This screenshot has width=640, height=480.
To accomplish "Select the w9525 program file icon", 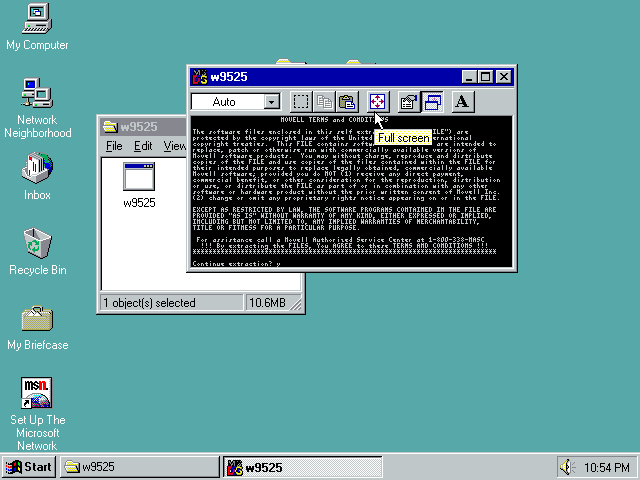I will 139,185.
